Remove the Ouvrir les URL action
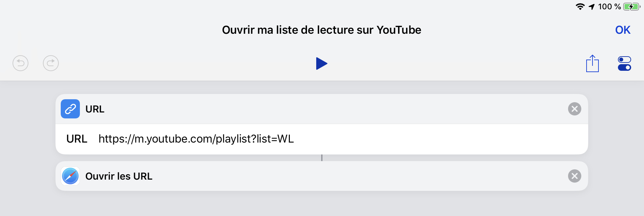Viewport: 644px width, 216px height. pyautogui.click(x=575, y=176)
